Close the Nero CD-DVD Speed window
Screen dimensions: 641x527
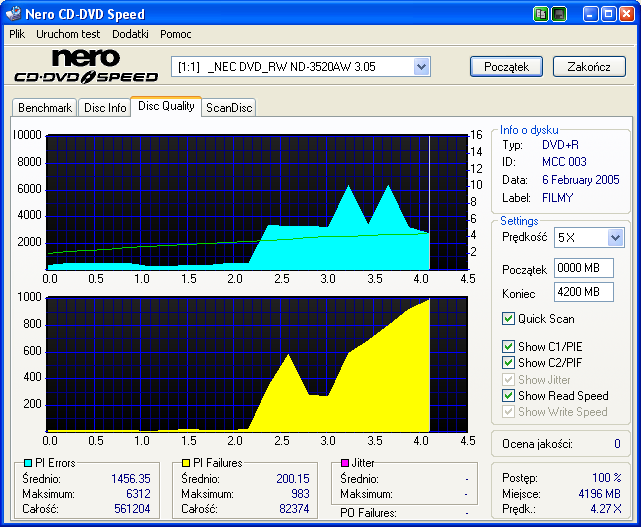(x=626, y=14)
